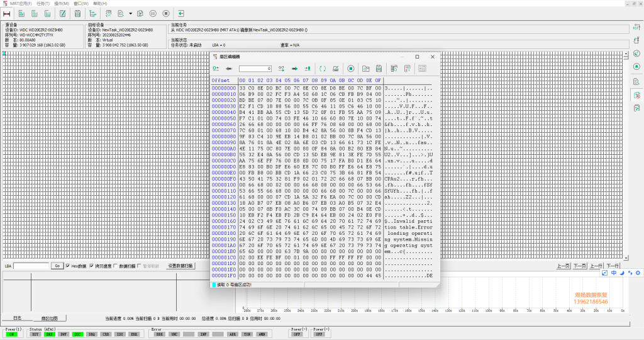
Task: Click the 设置数据扫描 button
Action: 180,266
